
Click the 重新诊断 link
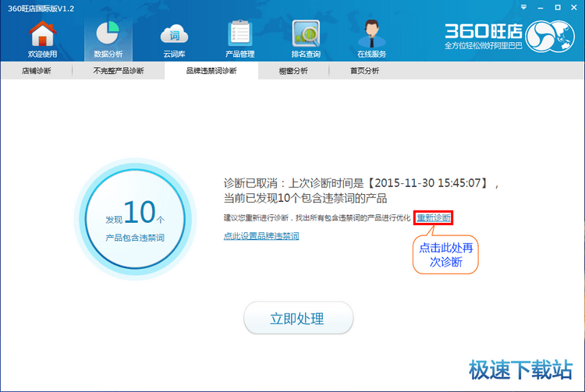434,217
